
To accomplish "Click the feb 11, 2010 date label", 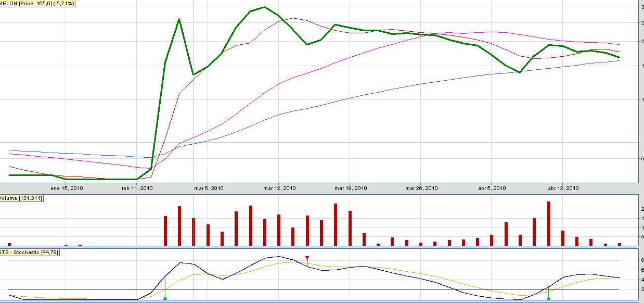I will tap(137, 188).
